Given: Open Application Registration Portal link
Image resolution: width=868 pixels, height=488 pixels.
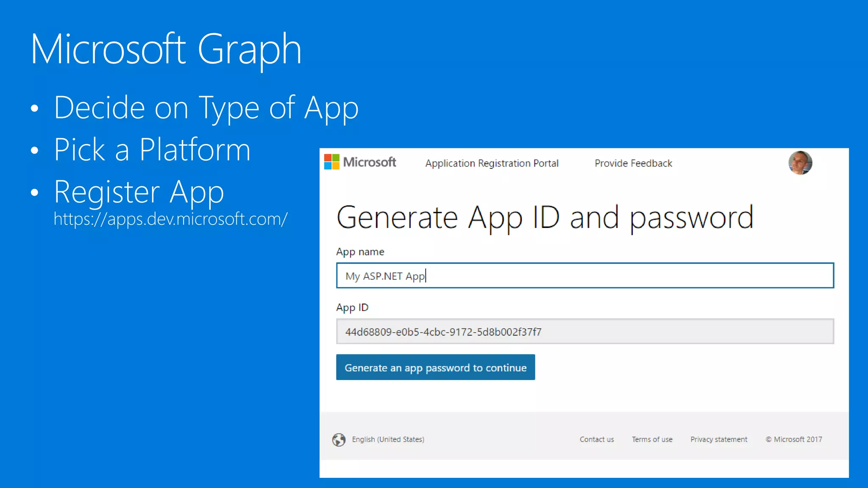Looking at the screenshot, I should coord(492,164).
